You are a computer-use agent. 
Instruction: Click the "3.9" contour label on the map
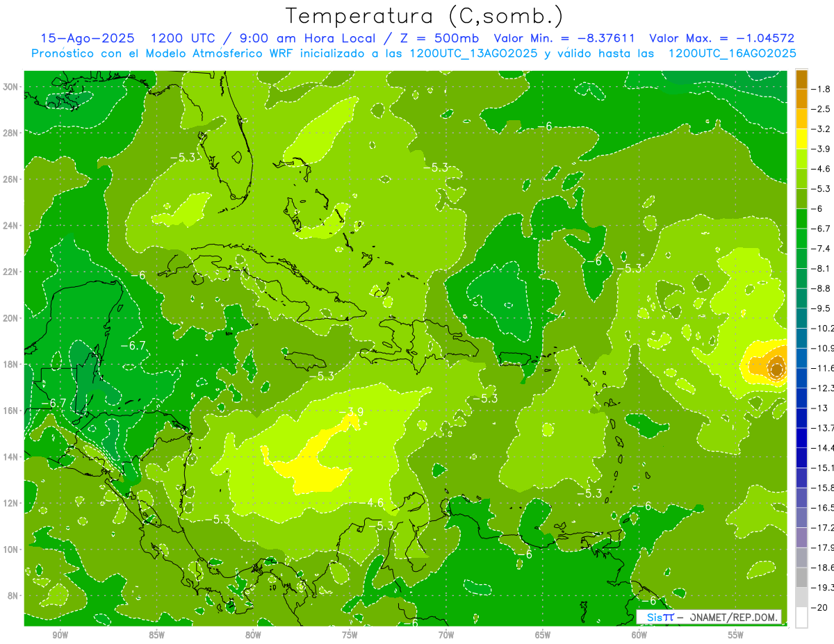pos(355,413)
